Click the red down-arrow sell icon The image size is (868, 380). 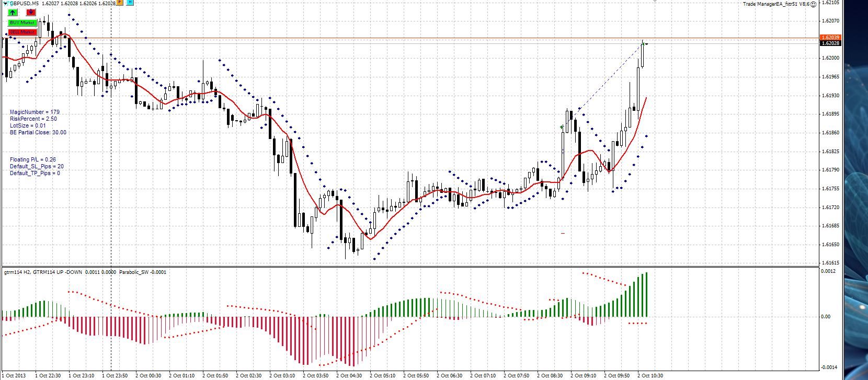(x=31, y=13)
